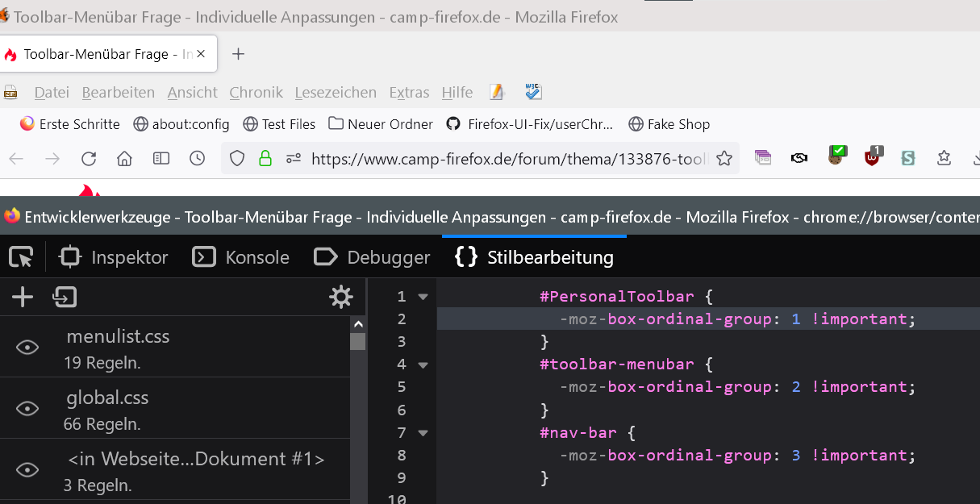The width and height of the screenshot is (980, 504).
Task: Open the Fake Shop bookmark
Action: point(669,124)
